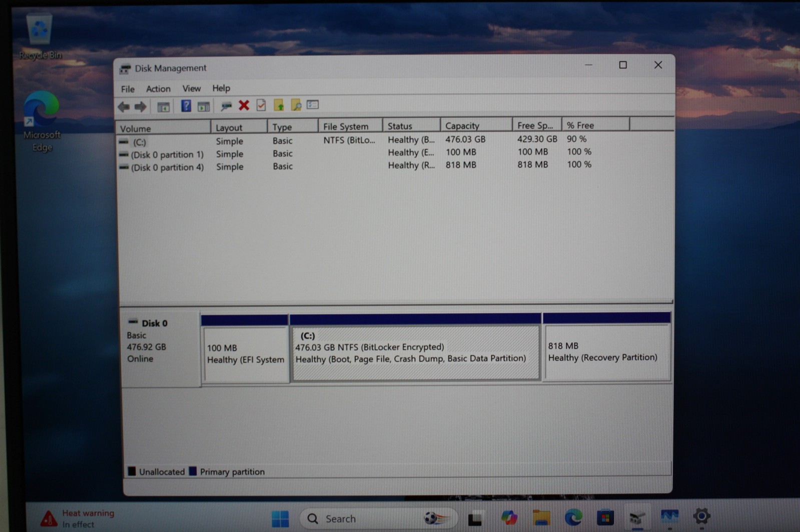800x532 pixels.
Task: Click the Unallocated black legend swatch
Action: point(132,471)
